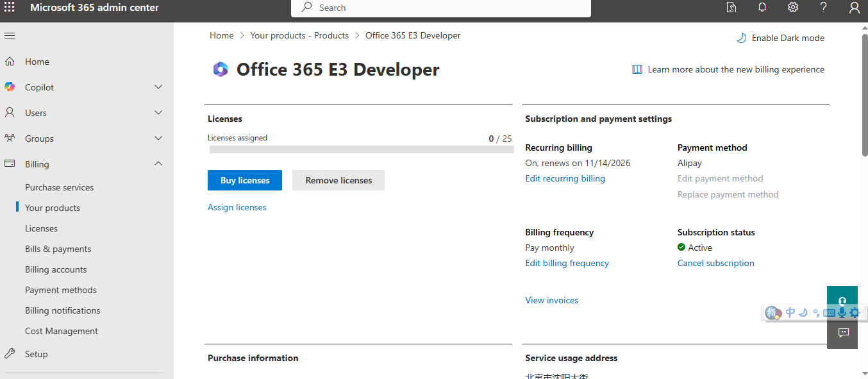The height and width of the screenshot is (379, 868).
Task: Toggle full/half-width with the moon icon
Action: click(x=803, y=312)
